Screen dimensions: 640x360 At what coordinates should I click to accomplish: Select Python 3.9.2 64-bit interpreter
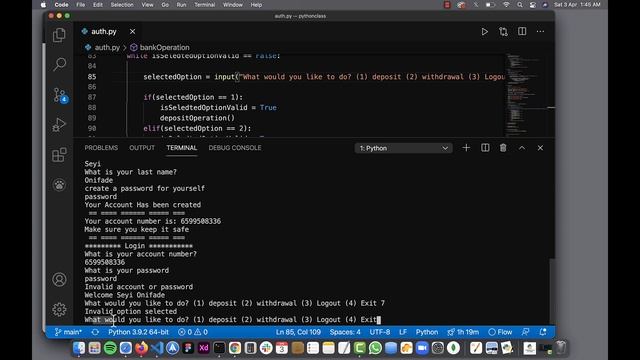(138, 332)
